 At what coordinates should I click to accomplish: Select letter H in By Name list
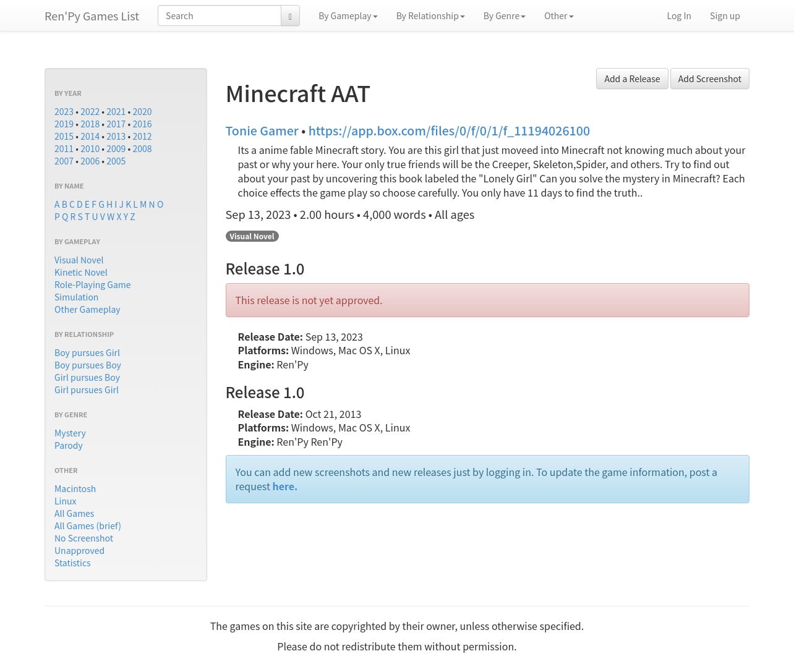109,205
